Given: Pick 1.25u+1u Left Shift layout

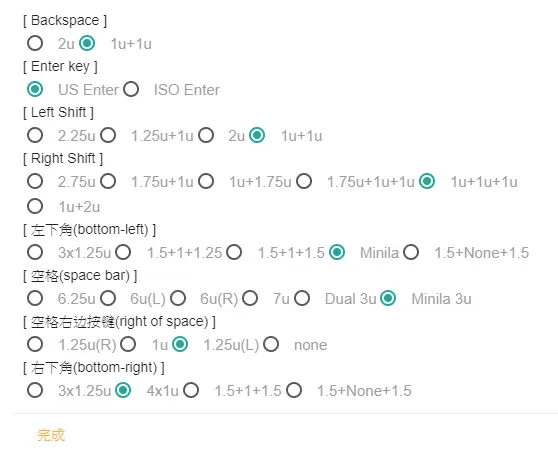Looking at the screenshot, I should (x=108, y=135).
